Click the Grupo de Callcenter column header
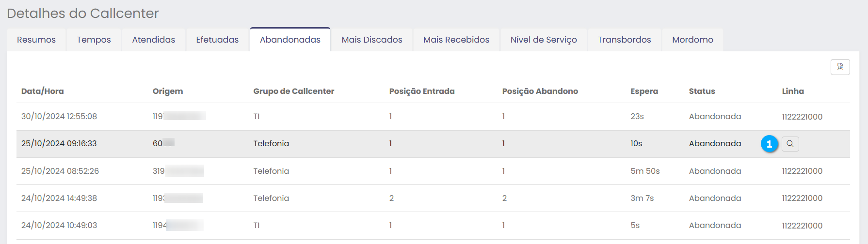Screen dimensions: 868x244 coord(293,91)
